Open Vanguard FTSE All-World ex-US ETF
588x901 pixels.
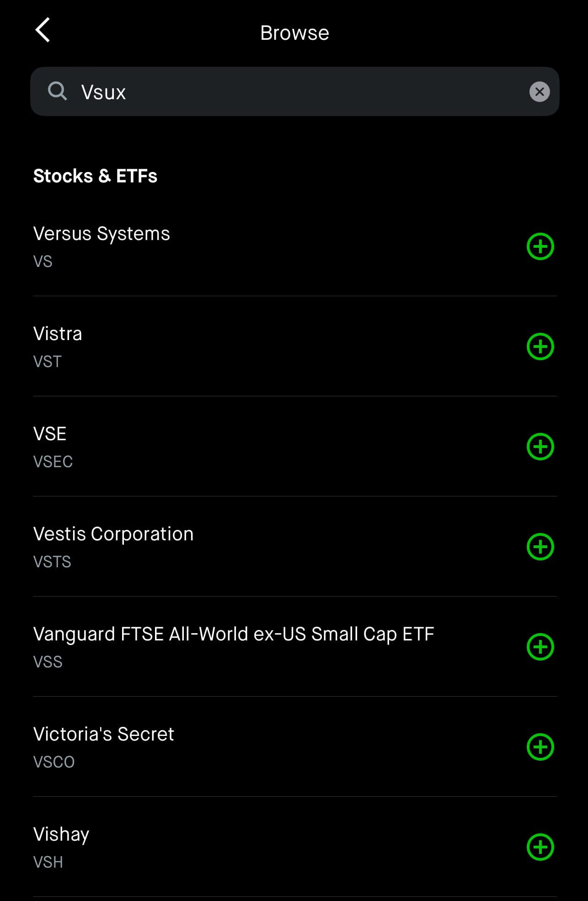pyautogui.click(x=233, y=634)
